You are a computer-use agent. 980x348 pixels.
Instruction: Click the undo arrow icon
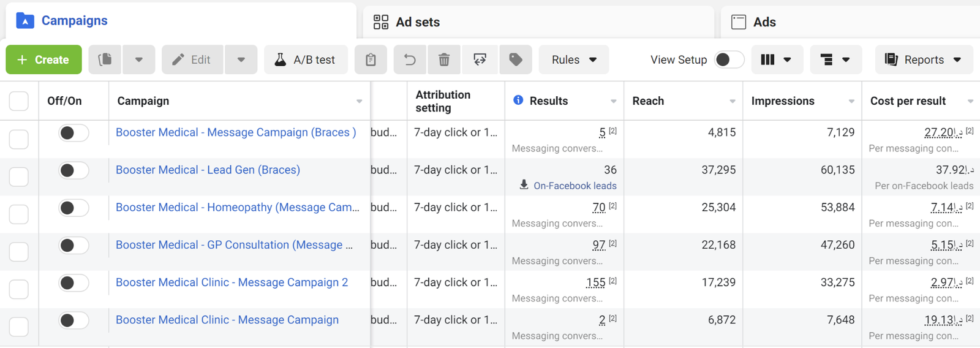point(410,59)
